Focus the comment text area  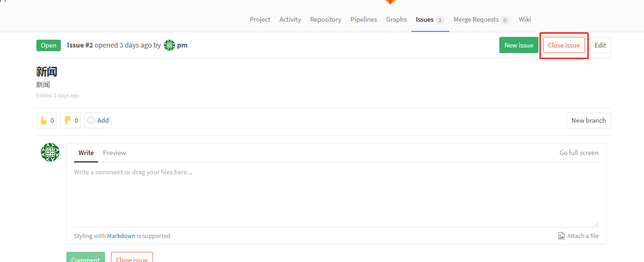click(x=336, y=195)
